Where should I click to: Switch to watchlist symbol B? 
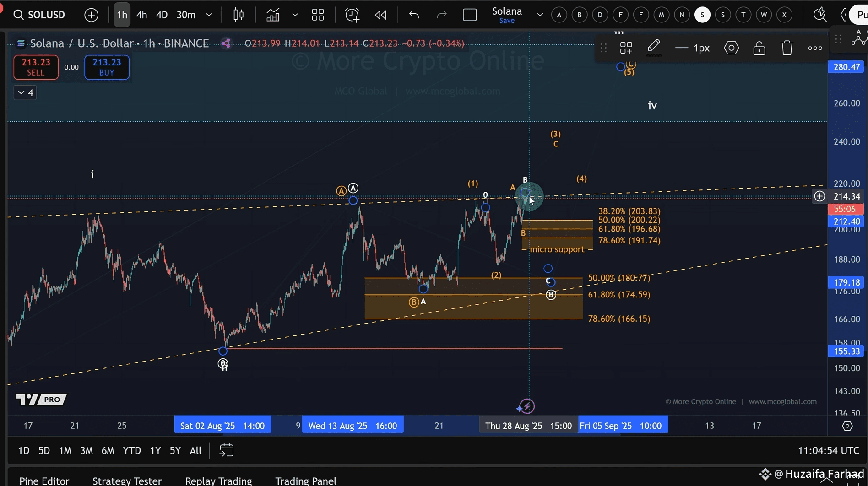580,15
